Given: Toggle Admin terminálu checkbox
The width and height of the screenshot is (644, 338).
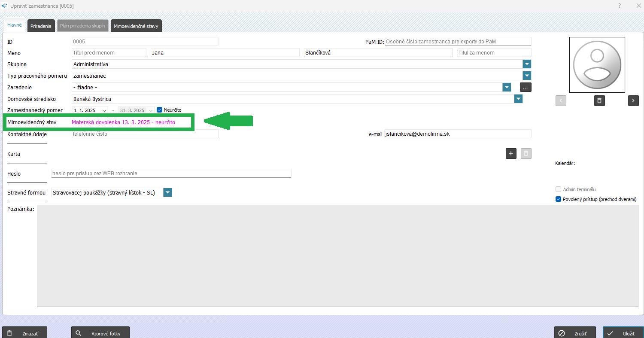Looking at the screenshot, I should 558,189.
